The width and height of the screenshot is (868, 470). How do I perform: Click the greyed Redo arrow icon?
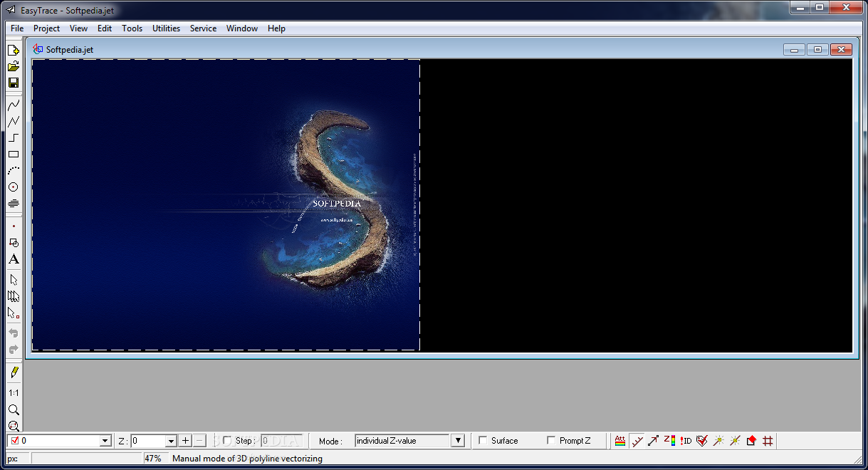pos(14,350)
